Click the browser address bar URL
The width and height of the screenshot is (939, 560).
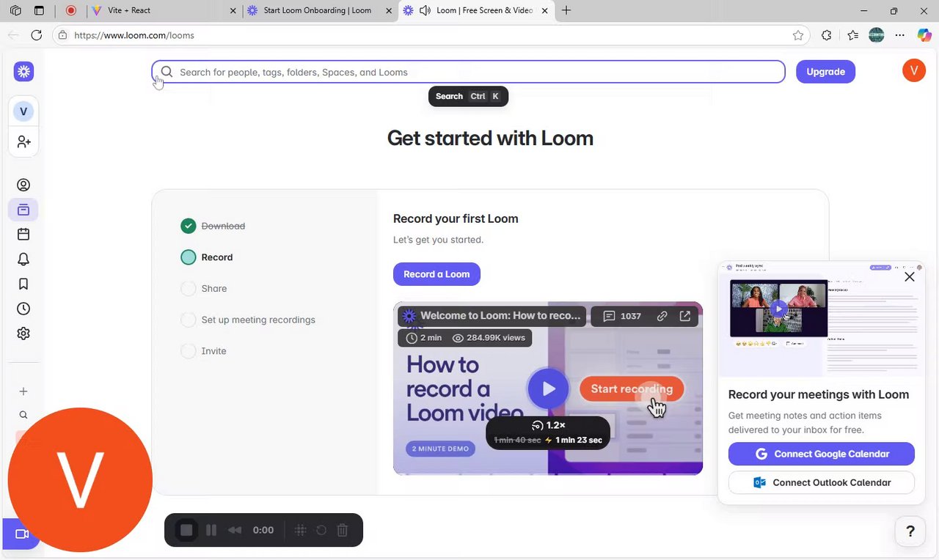[134, 35]
